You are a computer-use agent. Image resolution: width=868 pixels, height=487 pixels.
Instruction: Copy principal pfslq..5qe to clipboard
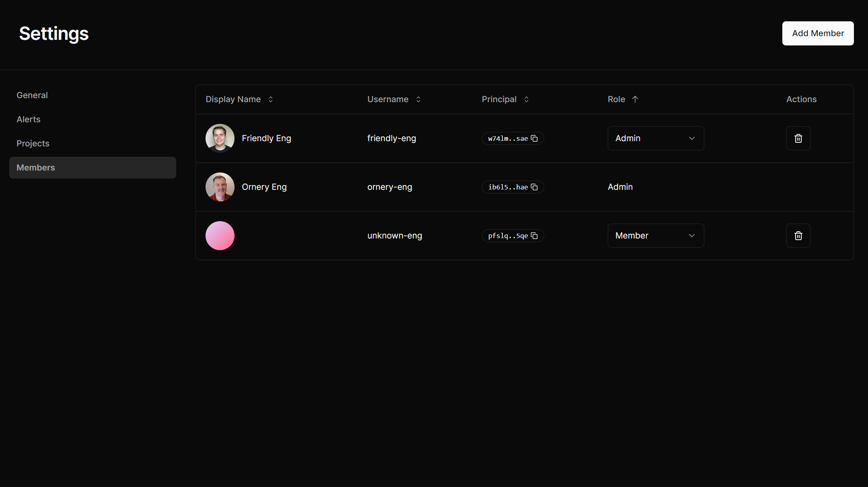coord(534,236)
